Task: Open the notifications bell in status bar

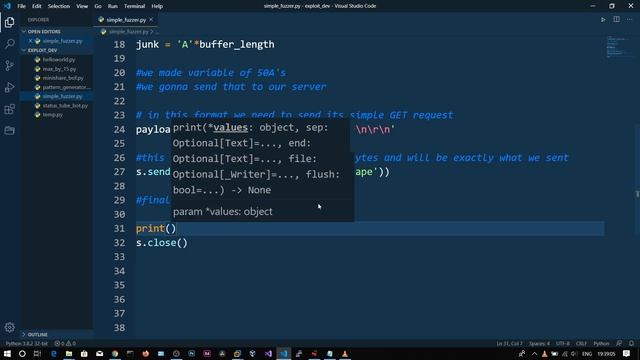Action: click(x=631, y=343)
